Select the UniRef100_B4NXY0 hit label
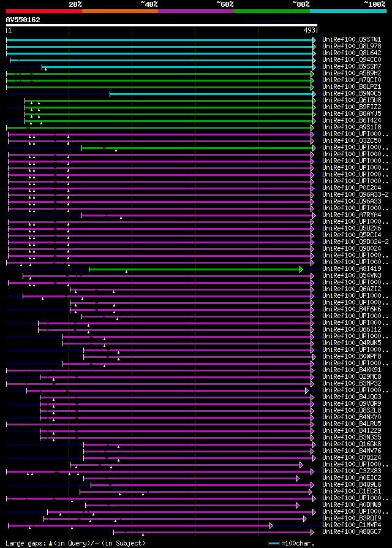This screenshot has width=392, height=548. [x=352, y=417]
